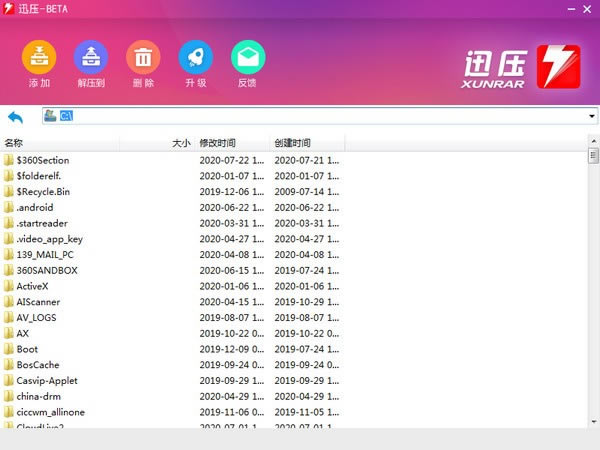Select the AX folder icon
Image resolution: width=600 pixels, height=450 pixels.
point(8,333)
